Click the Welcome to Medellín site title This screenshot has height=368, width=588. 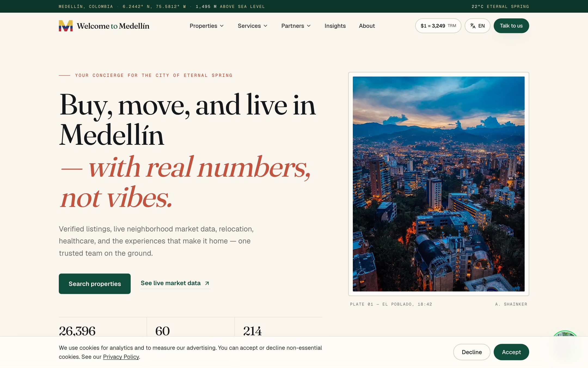[x=113, y=26]
